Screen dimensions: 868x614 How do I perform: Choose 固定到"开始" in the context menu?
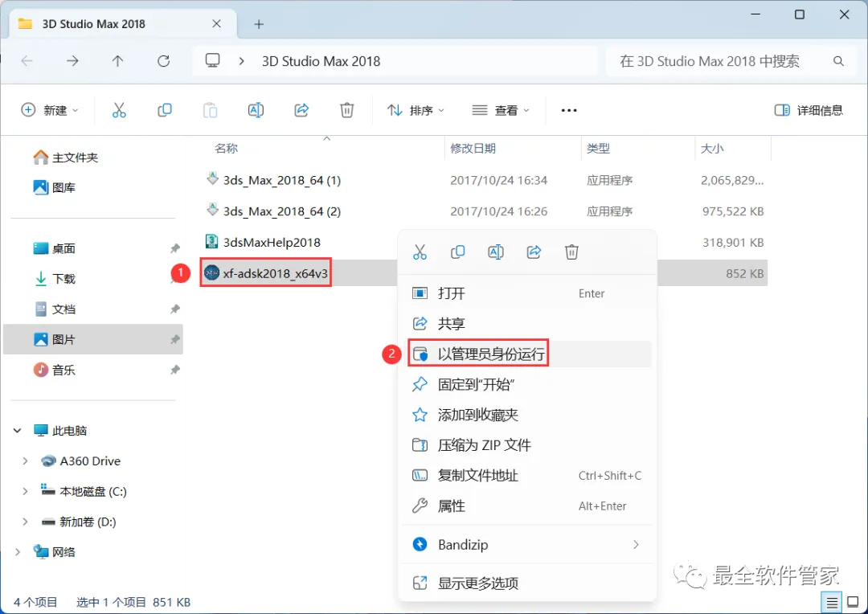[x=526, y=384]
